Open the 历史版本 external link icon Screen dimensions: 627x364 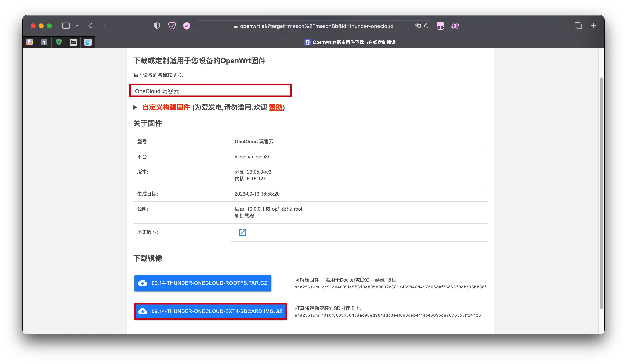click(242, 232)
